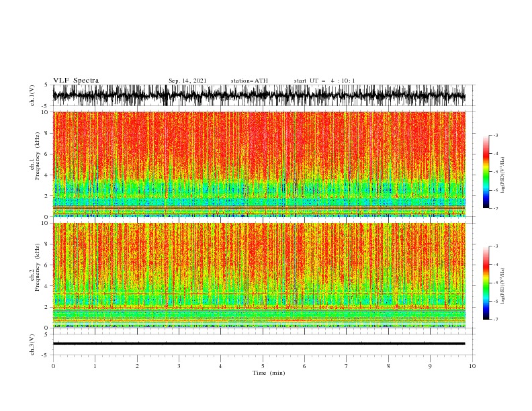
Task: Click the ch.2 spectrogram panel
Action: pos(259,275)
